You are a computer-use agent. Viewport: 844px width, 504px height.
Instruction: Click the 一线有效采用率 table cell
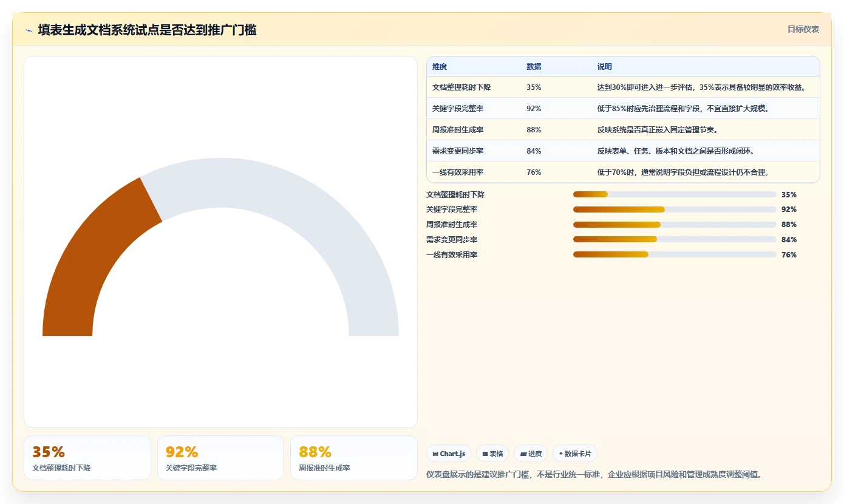tap(458, 172)
